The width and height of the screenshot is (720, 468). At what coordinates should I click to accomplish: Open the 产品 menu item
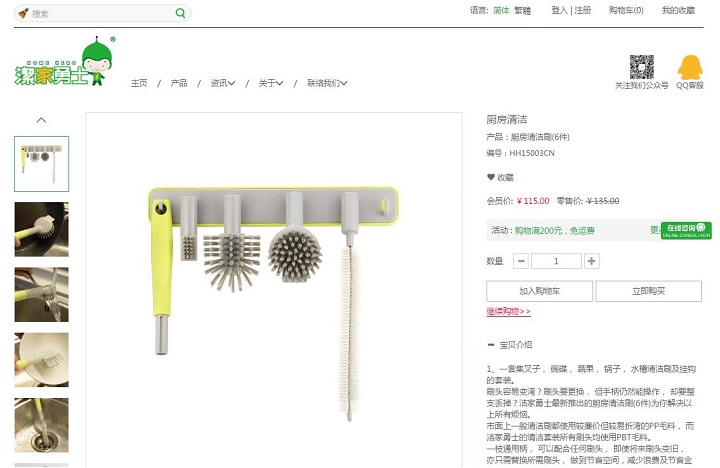179,83
